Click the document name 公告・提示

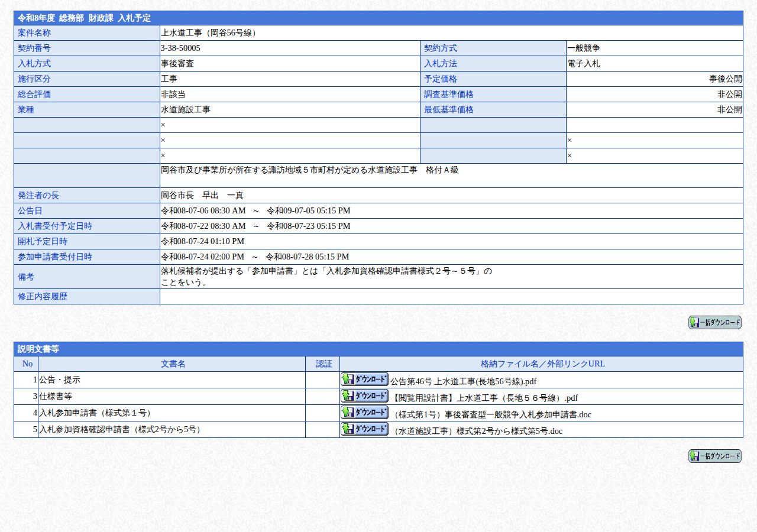click(60, 380)
